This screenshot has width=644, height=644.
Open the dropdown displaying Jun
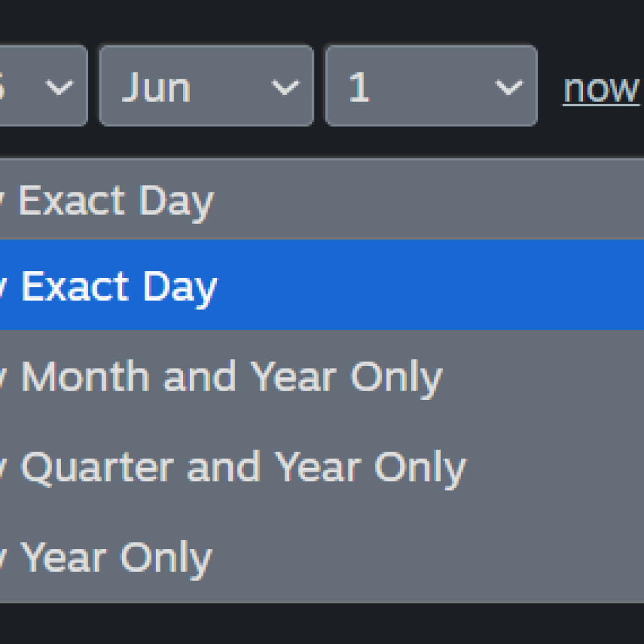(206, 87)
